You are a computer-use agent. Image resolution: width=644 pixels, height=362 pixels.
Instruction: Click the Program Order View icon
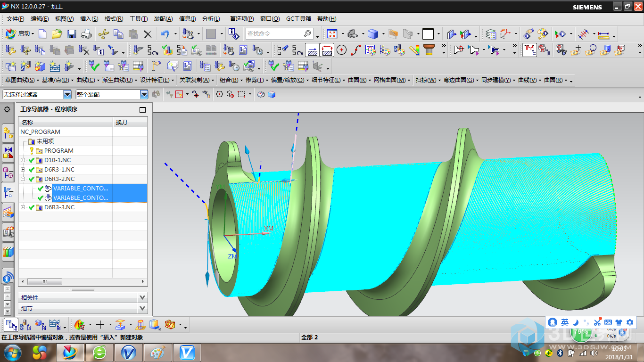click(x=11, y=324)
